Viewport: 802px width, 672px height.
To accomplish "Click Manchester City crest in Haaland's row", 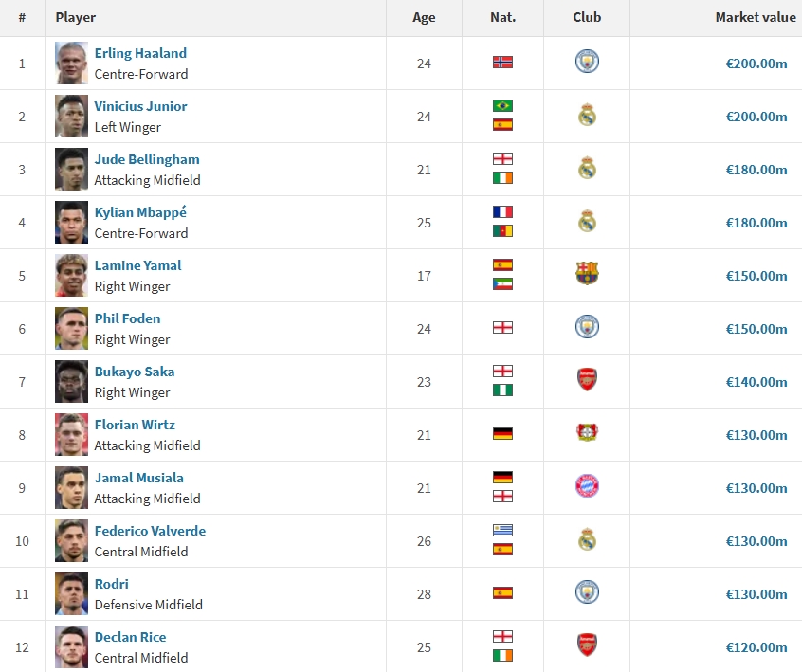I will click(x=587, y=63).
